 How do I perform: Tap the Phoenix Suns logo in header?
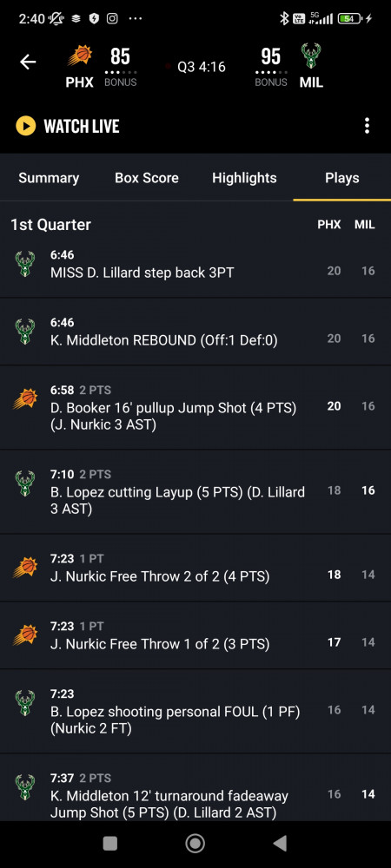point(80,56)
